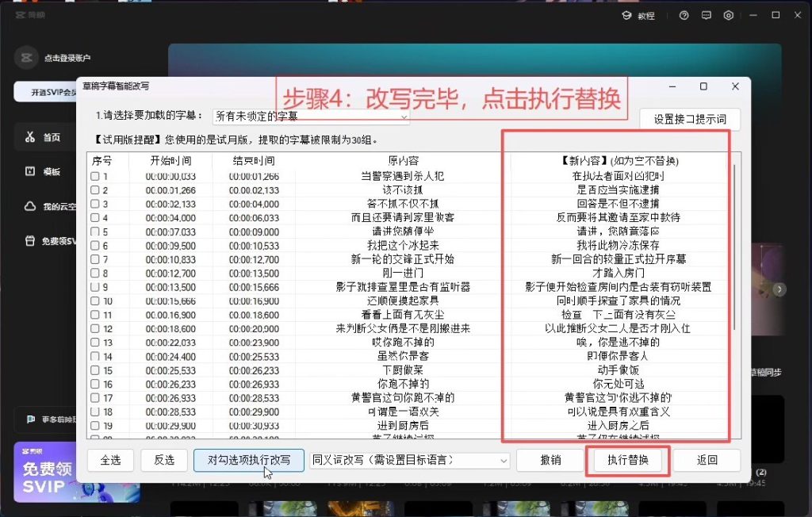Click the 原内容 column header

[x=403, y=161]
